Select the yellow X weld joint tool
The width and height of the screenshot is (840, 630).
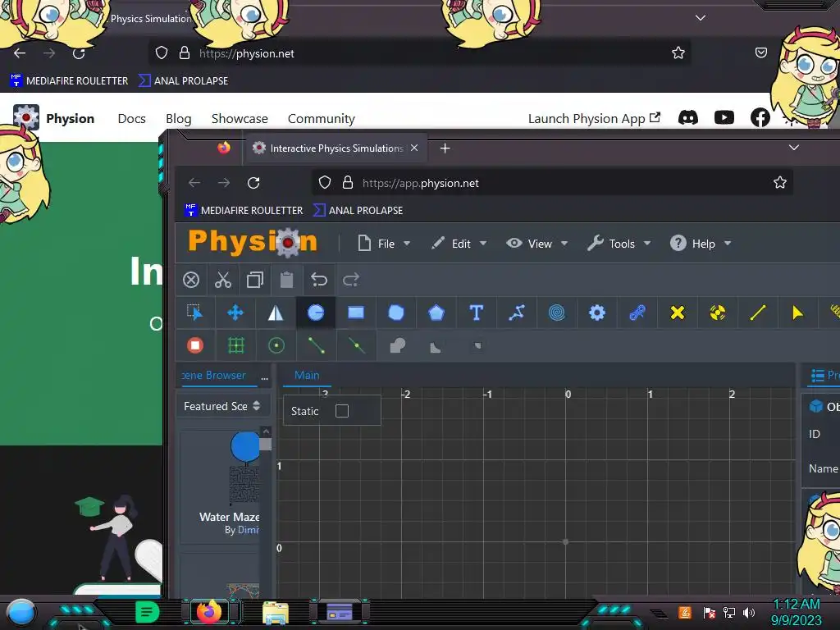pos(677,313)
